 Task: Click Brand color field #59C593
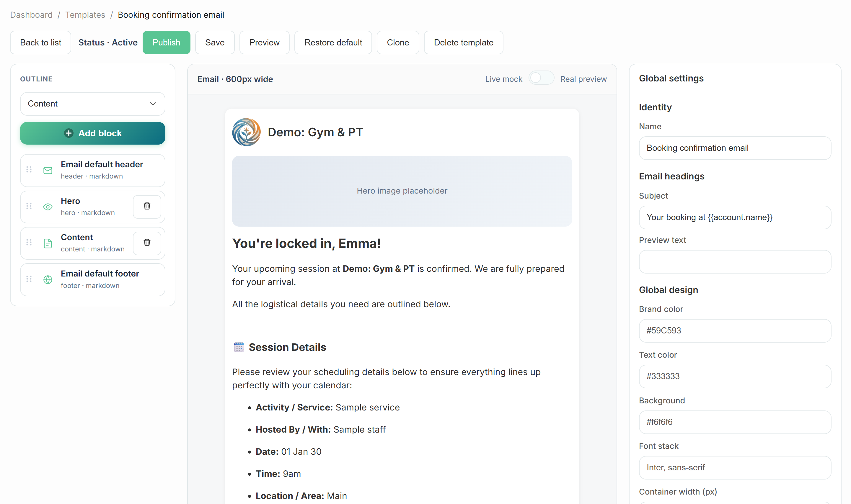[735, 331]
